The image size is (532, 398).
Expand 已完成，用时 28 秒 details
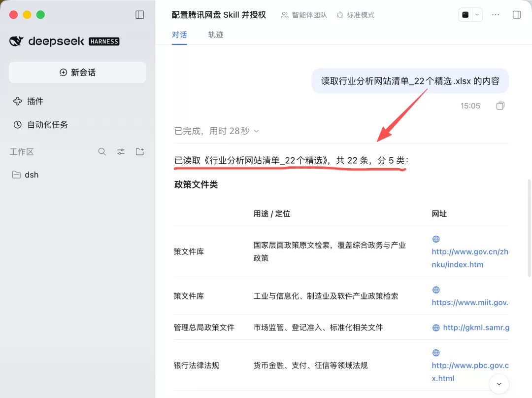pos(216,131)
